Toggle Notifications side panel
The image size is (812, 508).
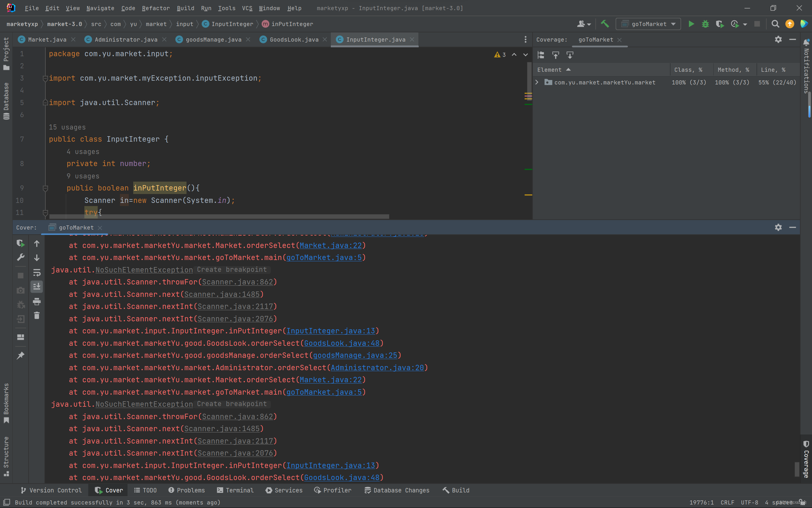[806, 66]
